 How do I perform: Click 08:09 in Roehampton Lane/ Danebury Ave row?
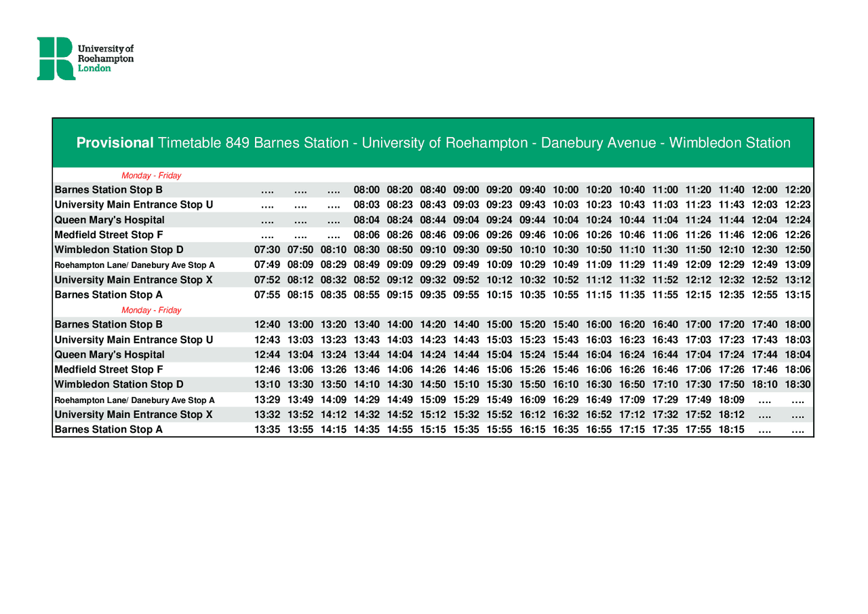(300, 265)
